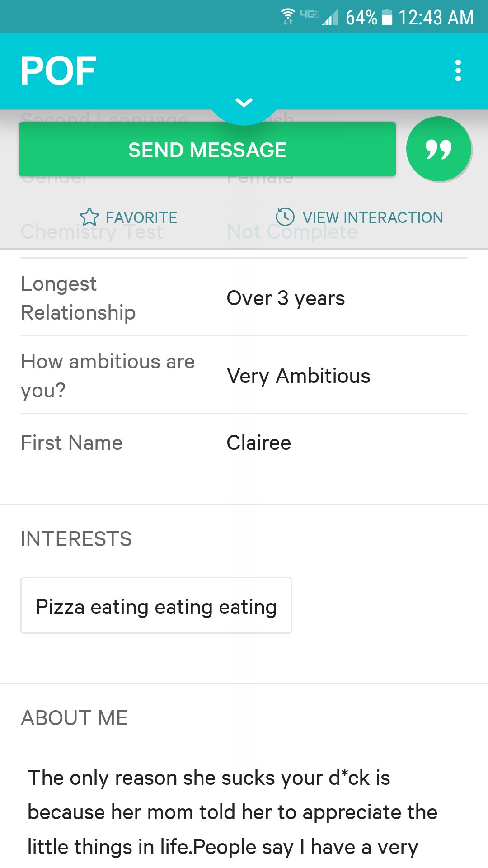Tap the 4G network indicator icon
The width and height of the screenshot is (488, 868).
tap(309, 14)
